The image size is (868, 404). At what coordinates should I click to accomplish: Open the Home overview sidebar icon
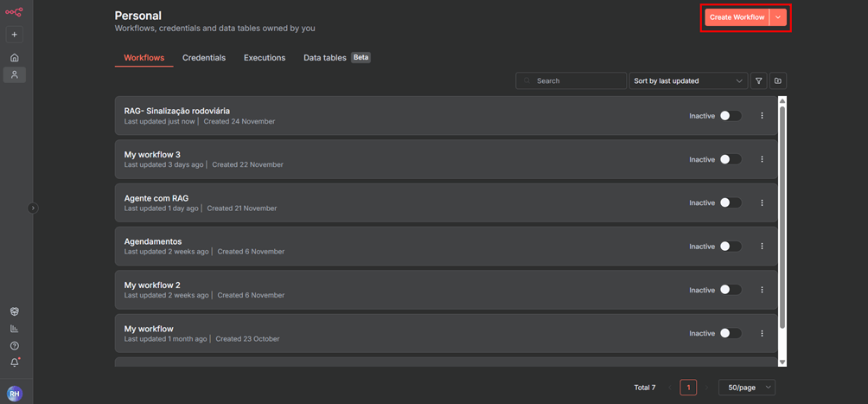click(15, 58)
